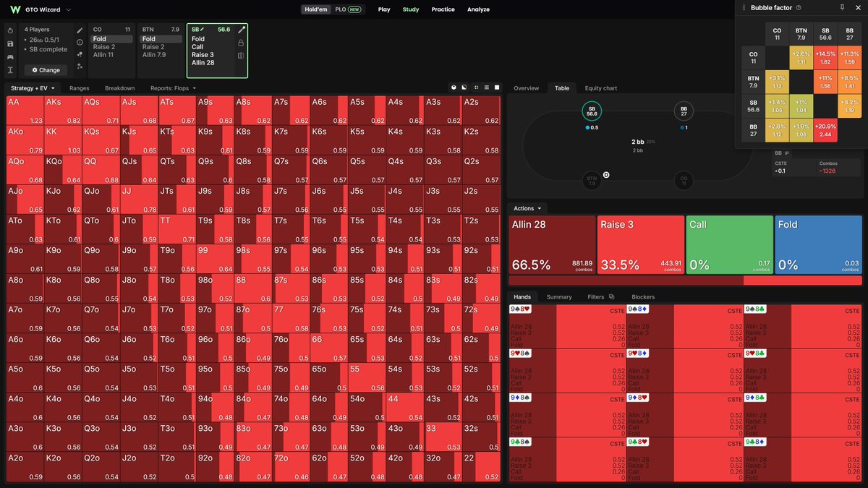
Task: Click the Change settings button
Action: coord(46,70)
